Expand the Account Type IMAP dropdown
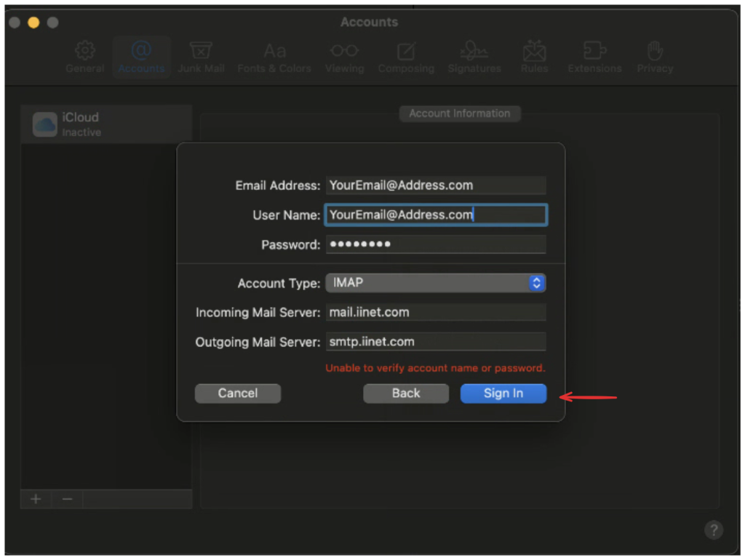 [435, 283]
